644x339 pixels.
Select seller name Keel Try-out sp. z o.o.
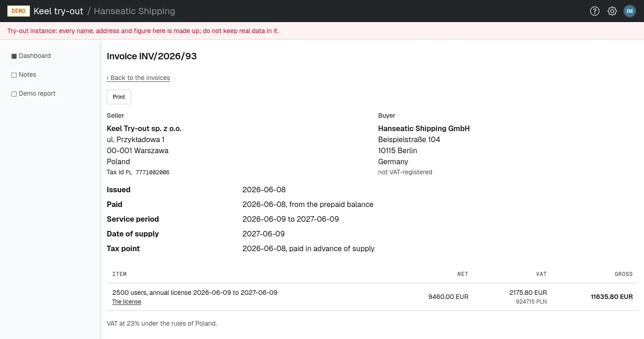pos(144,128)
